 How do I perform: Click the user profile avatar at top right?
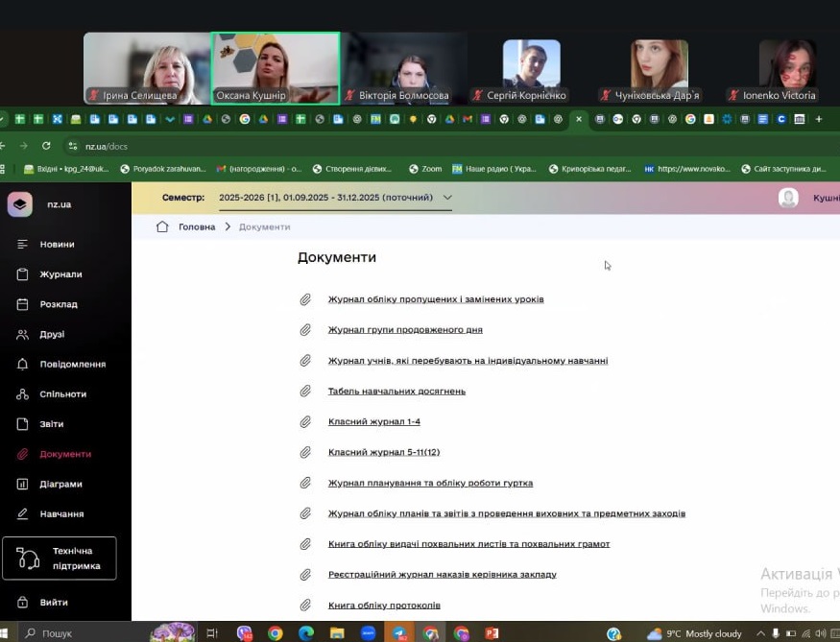point(788,198)
